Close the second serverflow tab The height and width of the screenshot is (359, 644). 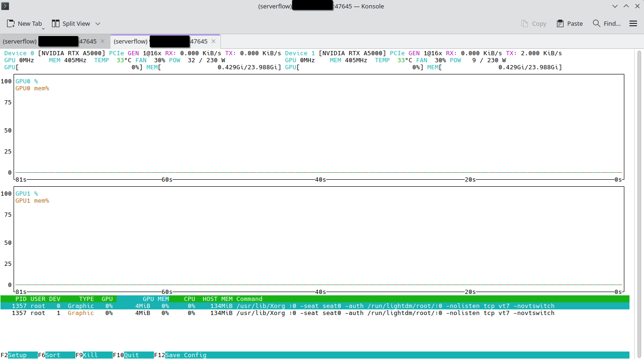[x=213, y=41]
